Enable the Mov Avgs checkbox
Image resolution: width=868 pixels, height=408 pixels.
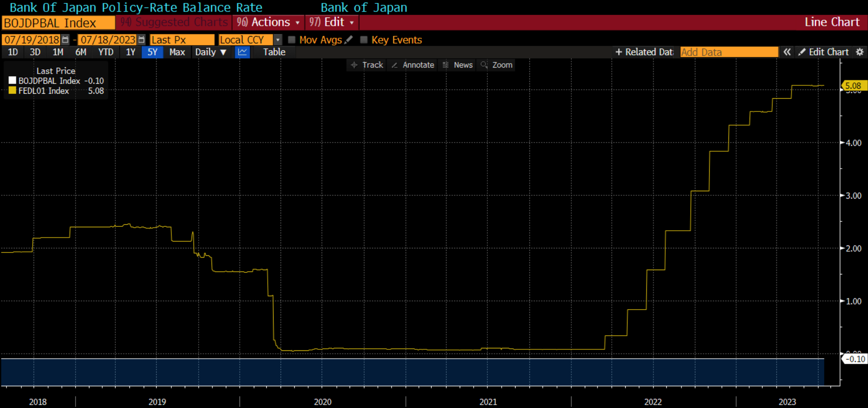point(292,40)
